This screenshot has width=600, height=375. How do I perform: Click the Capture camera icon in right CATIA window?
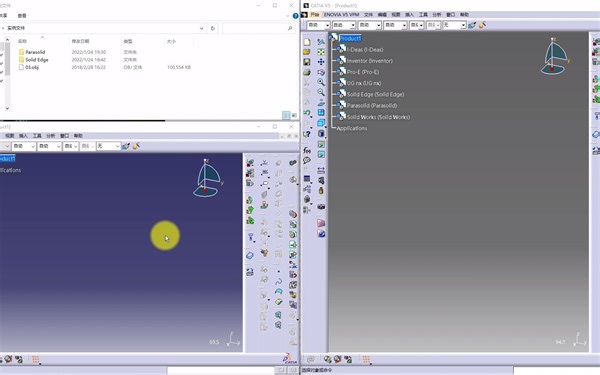tap(321, 207)
